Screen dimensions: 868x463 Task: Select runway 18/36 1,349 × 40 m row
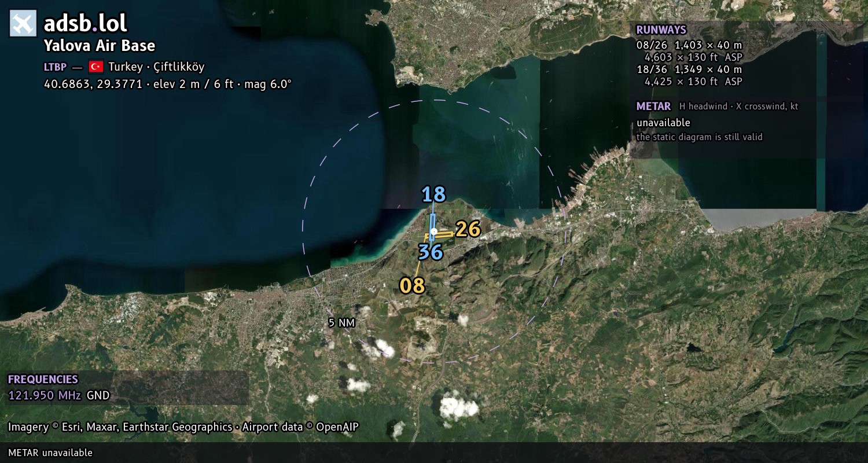[x=689, y=69]
